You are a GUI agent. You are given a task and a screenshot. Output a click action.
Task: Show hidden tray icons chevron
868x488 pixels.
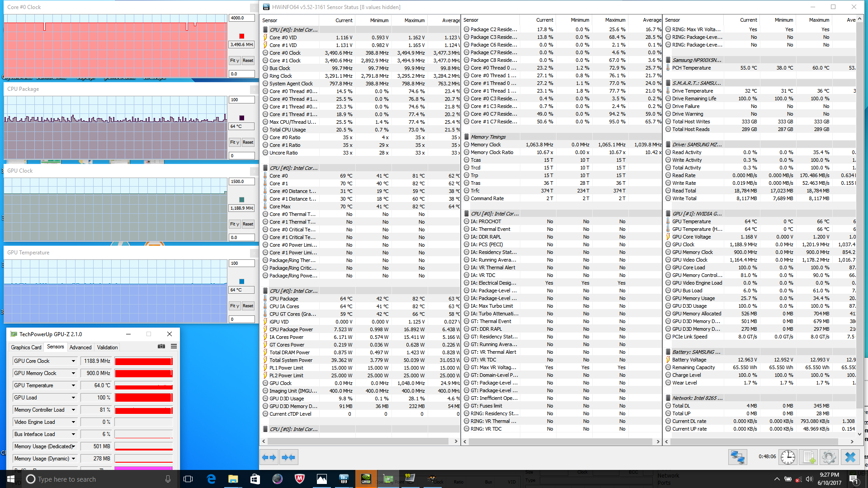coord(777,479)
